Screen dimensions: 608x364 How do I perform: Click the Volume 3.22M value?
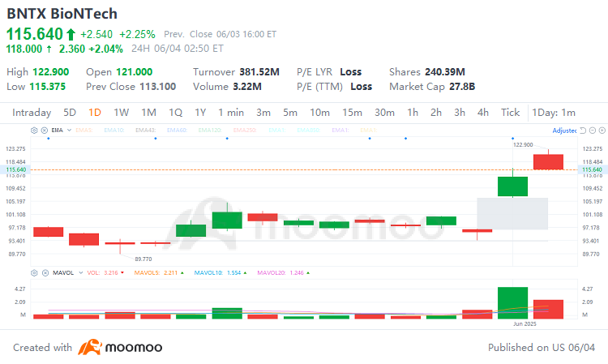[x=247, y=87]
